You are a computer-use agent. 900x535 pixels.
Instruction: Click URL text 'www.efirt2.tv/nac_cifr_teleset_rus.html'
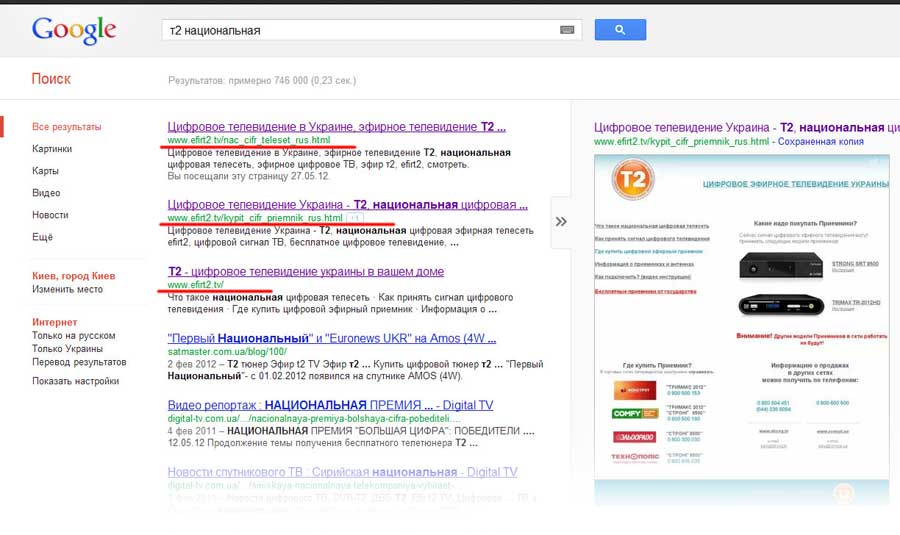click(249, 139)
